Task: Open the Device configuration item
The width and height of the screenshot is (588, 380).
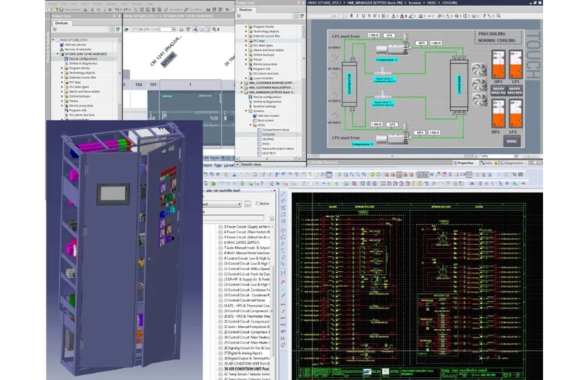Action: point(82,59)
